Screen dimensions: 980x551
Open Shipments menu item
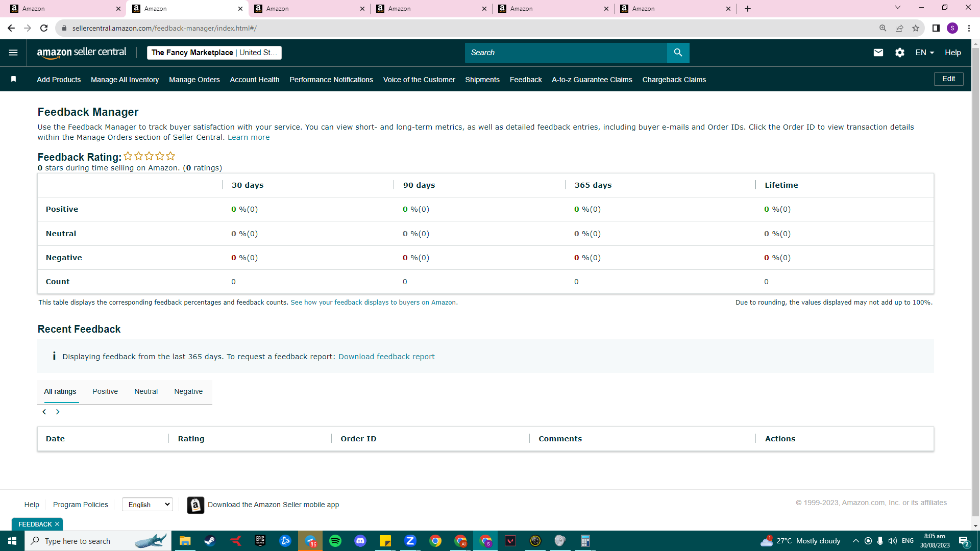pos(482,80)
